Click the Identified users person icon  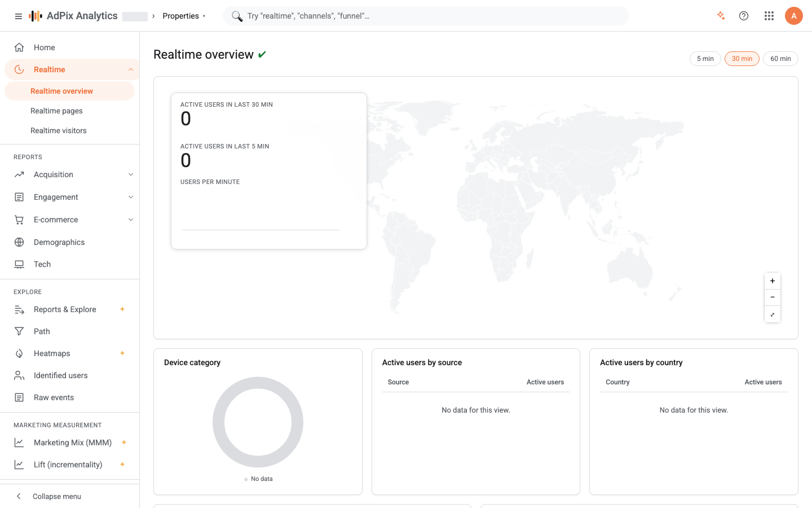(19, 375)
